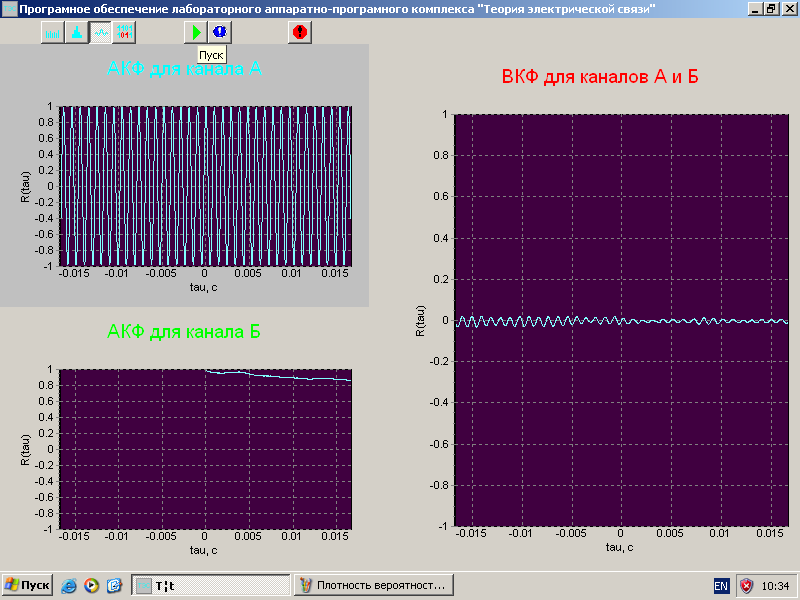Click the application icon in title bar
The width and height of the screenshot is (800, 600).
9,9
